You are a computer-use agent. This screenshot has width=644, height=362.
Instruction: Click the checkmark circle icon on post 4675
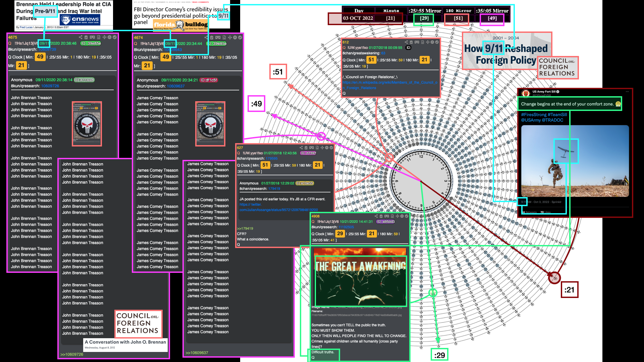(115, 37)
